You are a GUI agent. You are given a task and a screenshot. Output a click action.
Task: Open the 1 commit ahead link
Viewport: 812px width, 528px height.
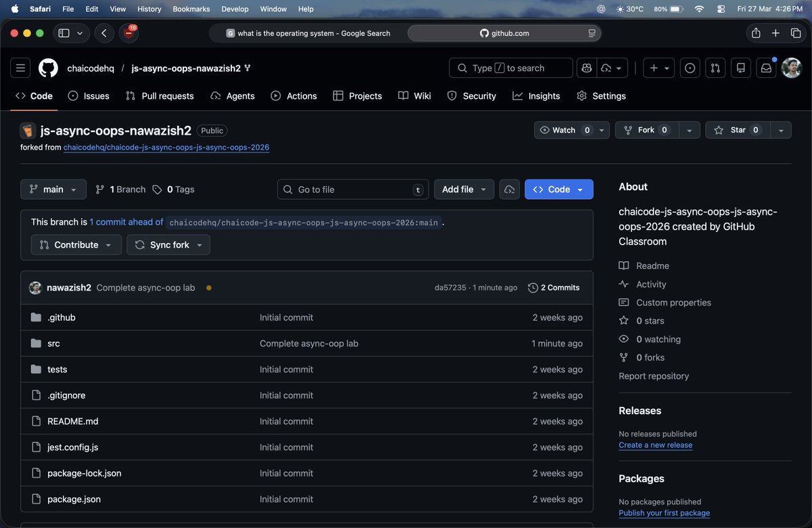click(127, 222)
